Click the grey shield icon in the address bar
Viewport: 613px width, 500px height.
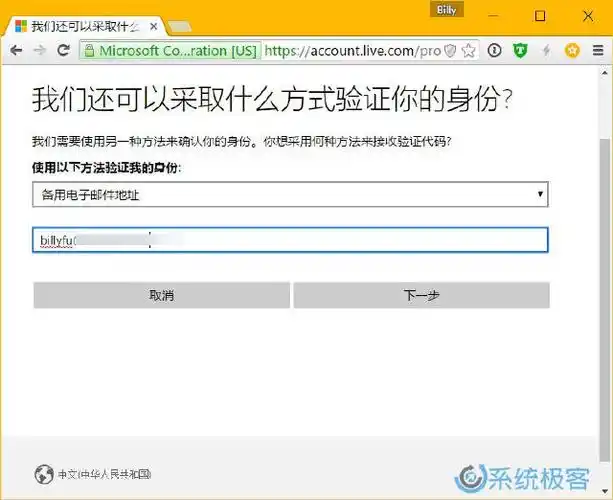450,50
